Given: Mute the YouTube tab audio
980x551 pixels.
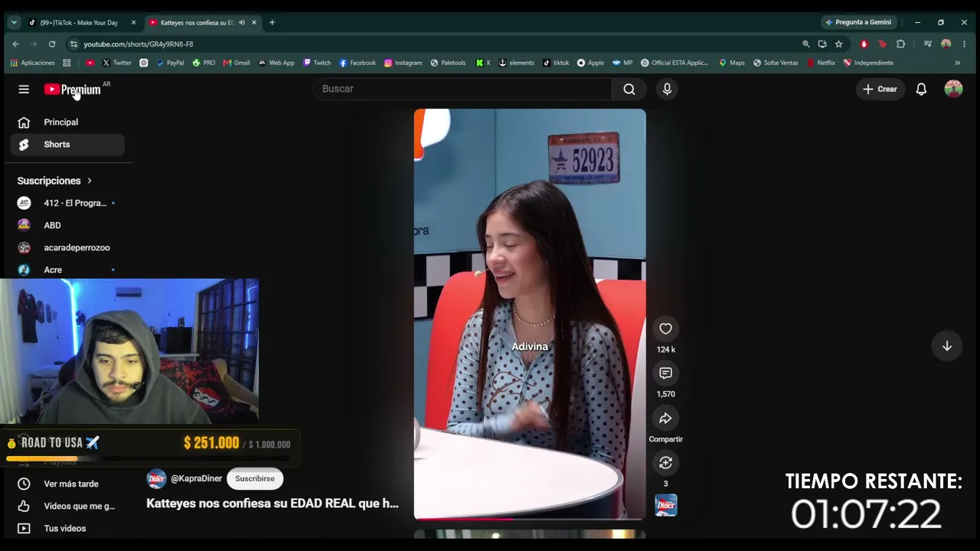Looking at the screenshot, I should click(242, 22).
